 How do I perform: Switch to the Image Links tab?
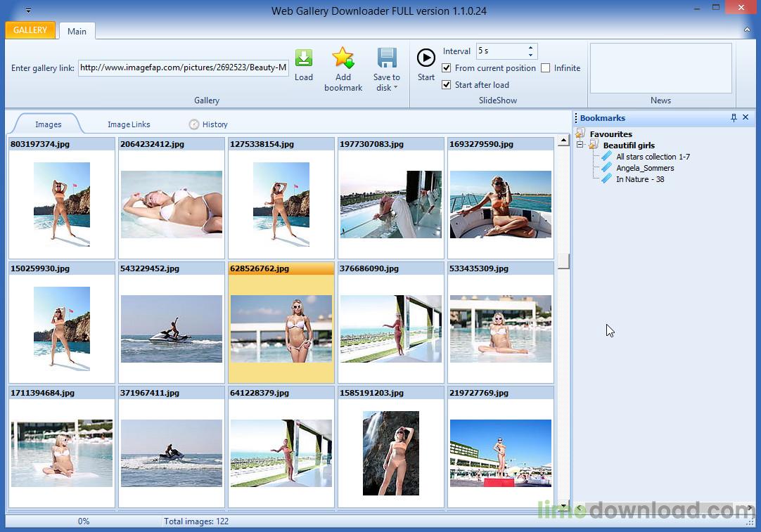129,124
